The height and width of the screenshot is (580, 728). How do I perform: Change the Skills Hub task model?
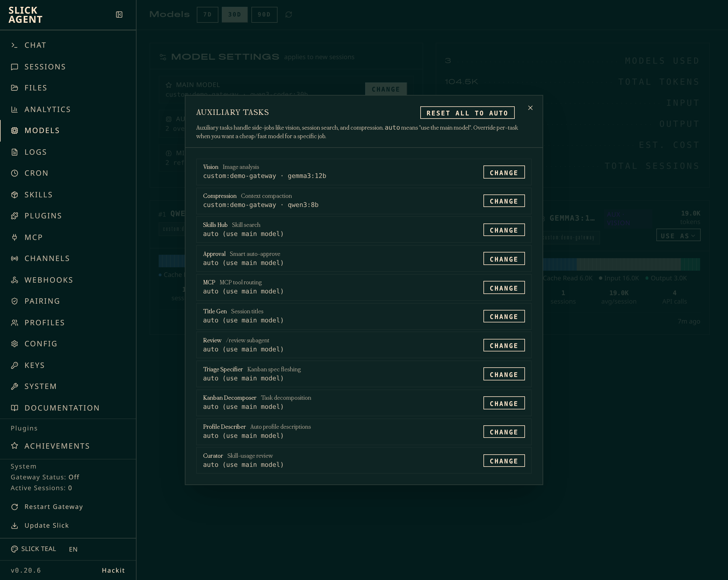(x=504, y=230)
